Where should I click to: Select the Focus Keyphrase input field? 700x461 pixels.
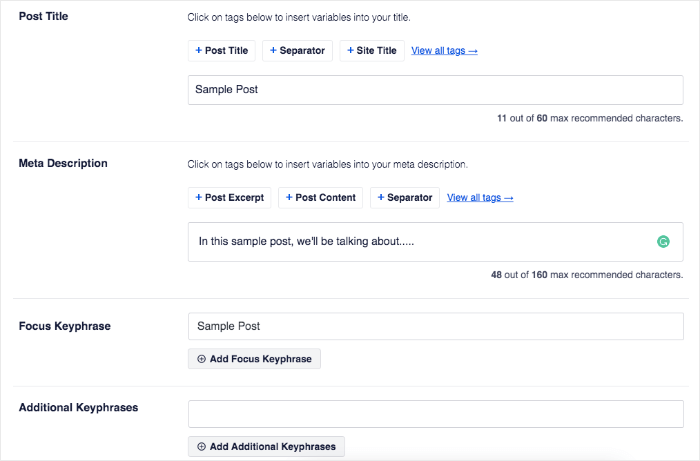435,326
